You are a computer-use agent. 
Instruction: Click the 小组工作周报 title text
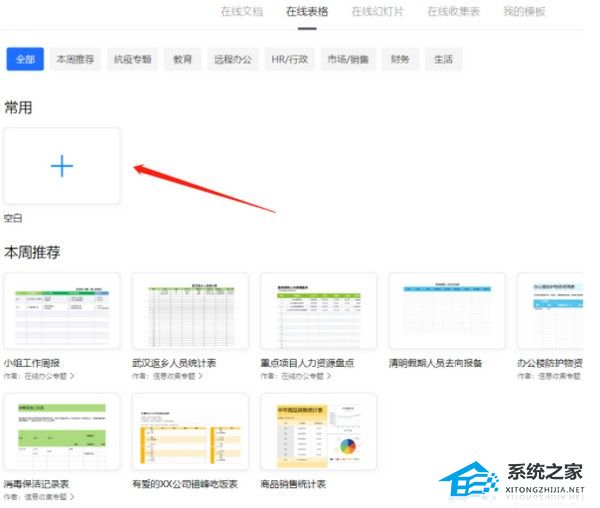(32, 363)
